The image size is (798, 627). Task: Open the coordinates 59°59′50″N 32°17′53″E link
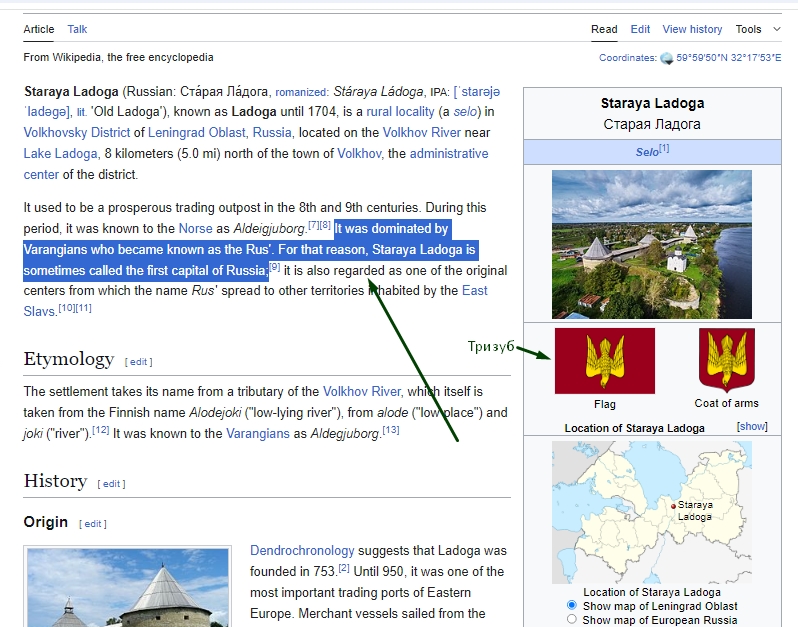[729, 58]
